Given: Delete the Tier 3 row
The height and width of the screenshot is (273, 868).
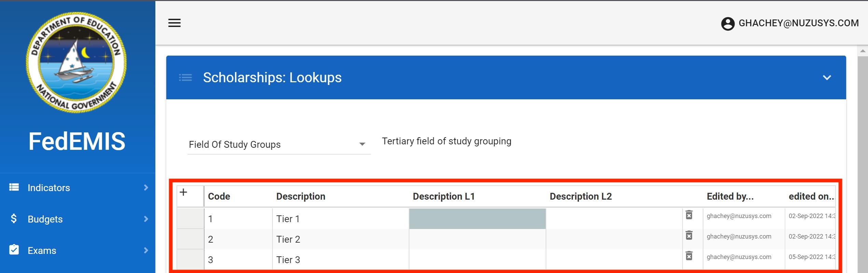Looking at the screenshot, I should point(689,256).
